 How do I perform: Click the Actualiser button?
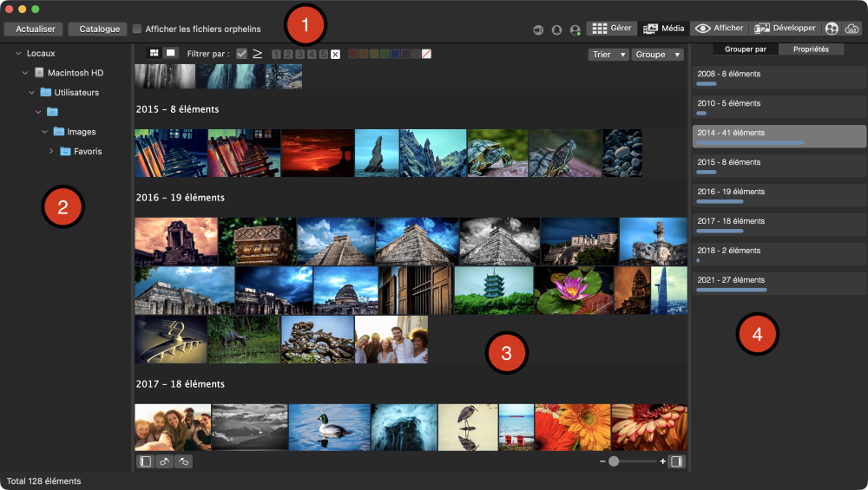pos(35,29)
